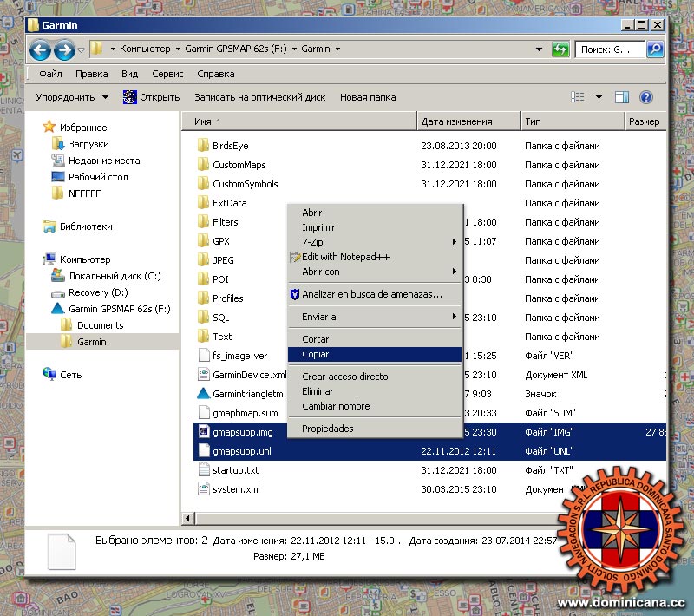Open the change view dropdown arrow
694x616 pixels.
(x=599, y=97)
